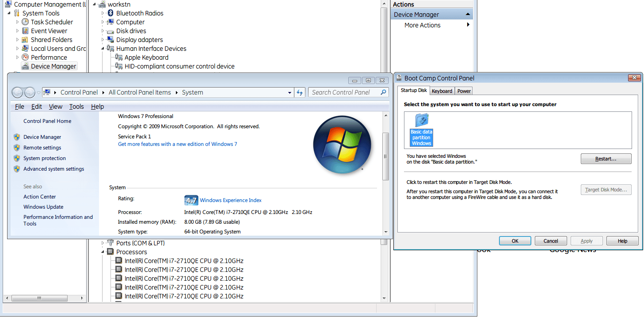Click the Search Control Panel field
The width and height of the screenshot is (644, 317).
348,92
